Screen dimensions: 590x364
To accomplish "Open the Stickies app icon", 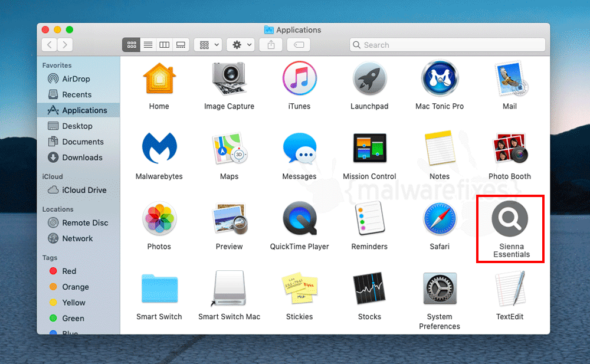I will coord(300,288).
